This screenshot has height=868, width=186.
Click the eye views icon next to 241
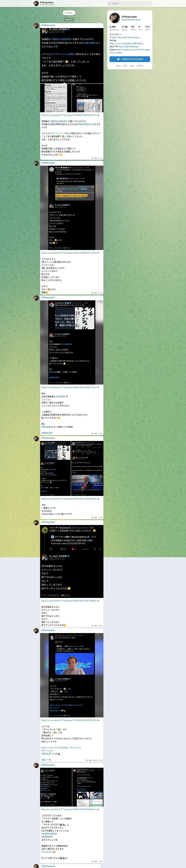(x=96, y=434)
